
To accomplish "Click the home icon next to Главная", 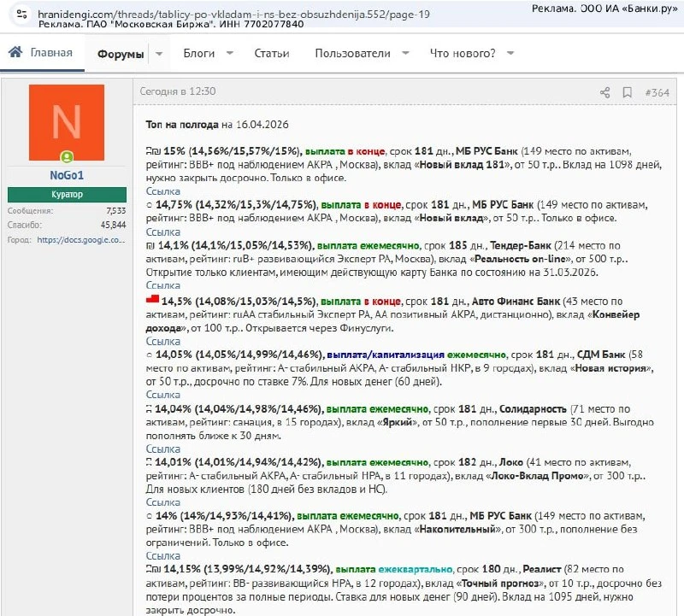I will 15,52.
